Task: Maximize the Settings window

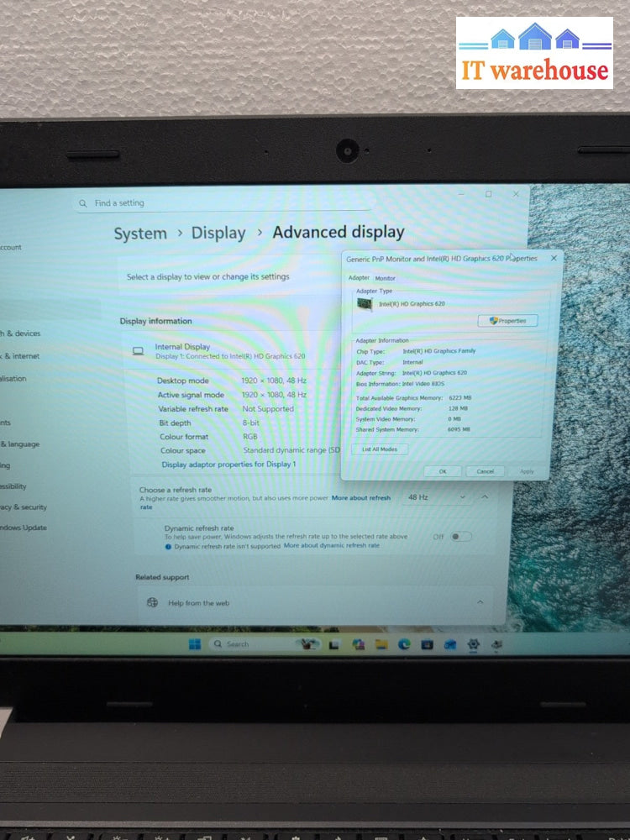Action: pyautogui.click(x=489, y=194)
